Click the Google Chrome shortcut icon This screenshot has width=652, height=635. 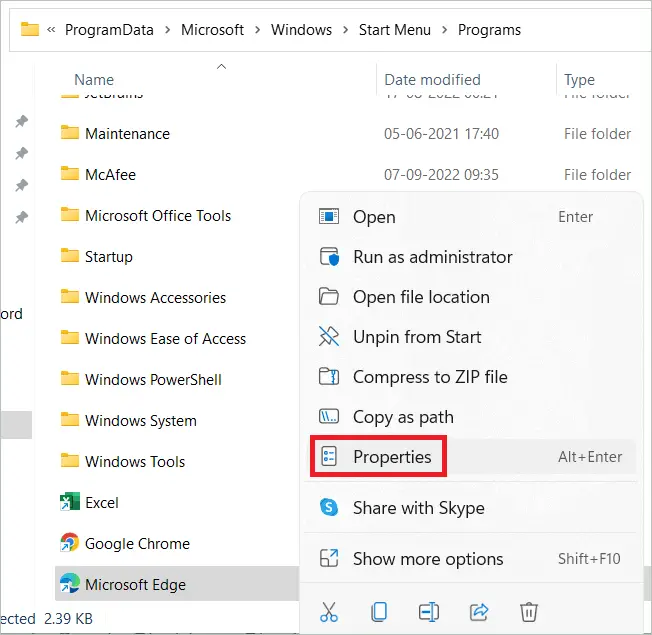[x=69, y=543]
